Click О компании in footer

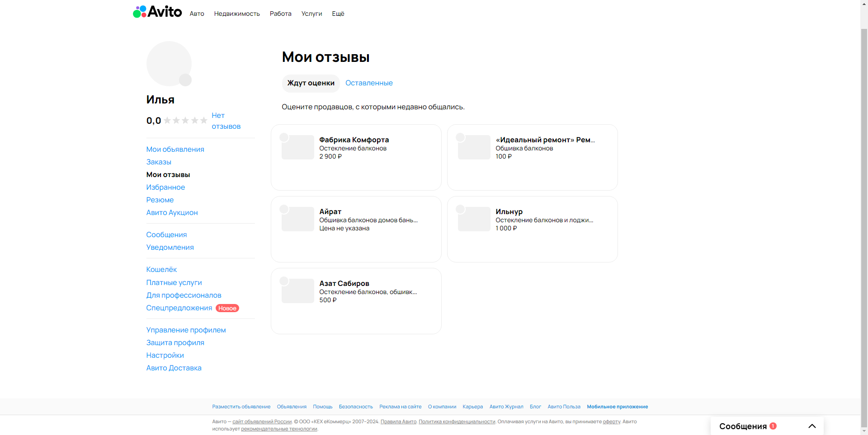[442, 407]
